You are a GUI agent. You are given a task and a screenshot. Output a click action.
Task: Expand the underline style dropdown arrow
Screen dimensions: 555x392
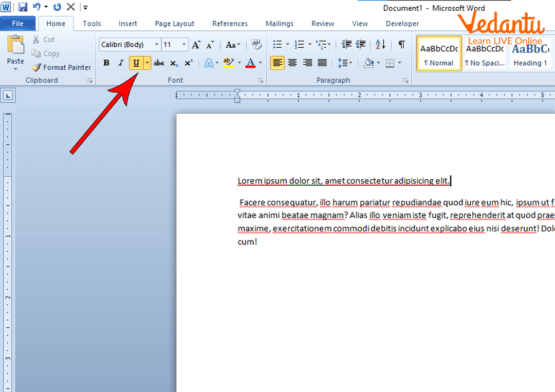tap(147, 63)
